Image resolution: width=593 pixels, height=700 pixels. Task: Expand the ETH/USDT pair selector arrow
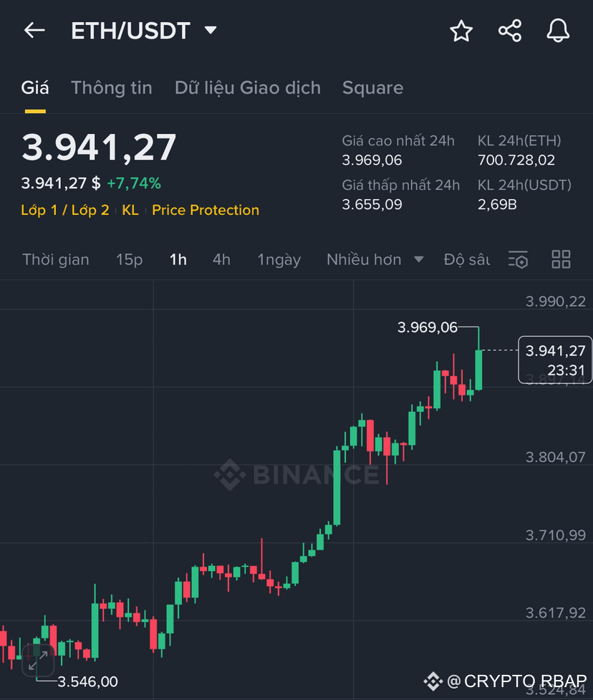[211, 30]
